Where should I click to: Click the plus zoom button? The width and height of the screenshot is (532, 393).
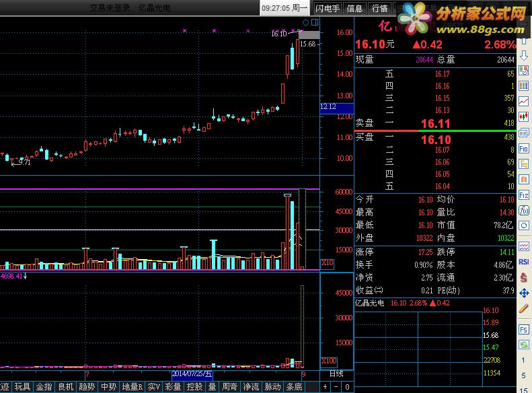[325, 386]
